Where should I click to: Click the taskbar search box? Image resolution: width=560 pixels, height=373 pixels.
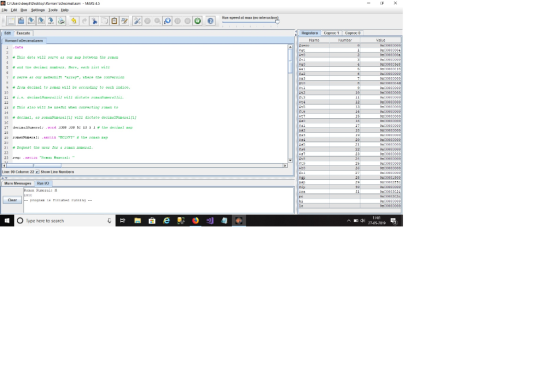point(65,221)
